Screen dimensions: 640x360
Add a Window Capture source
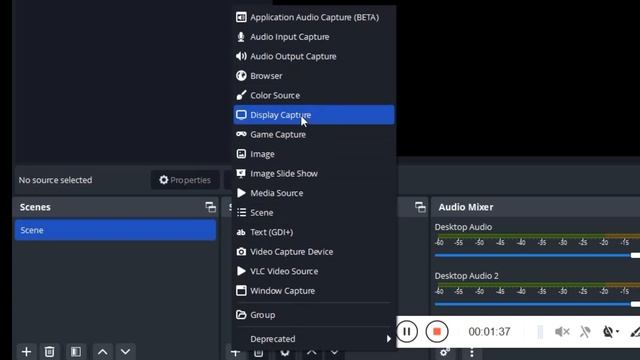click(313, 291)
